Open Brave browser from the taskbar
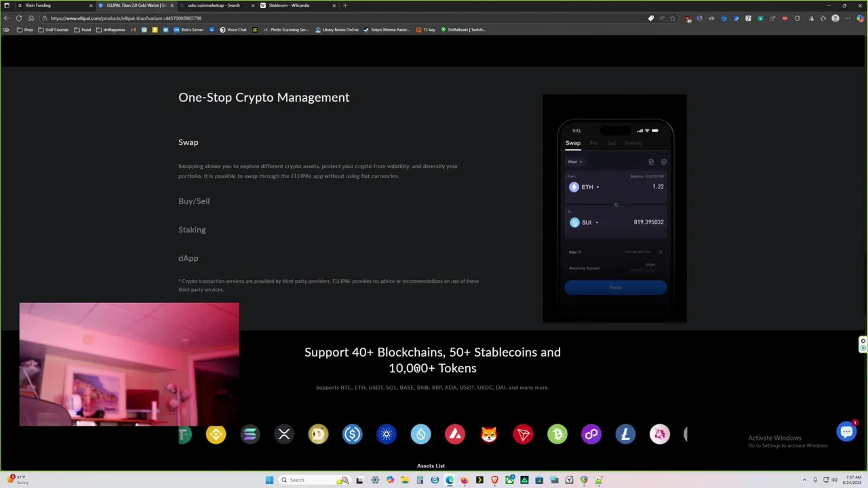Image resolution: width=868 pixels, height=488 pixels. [x=494, y=480]
